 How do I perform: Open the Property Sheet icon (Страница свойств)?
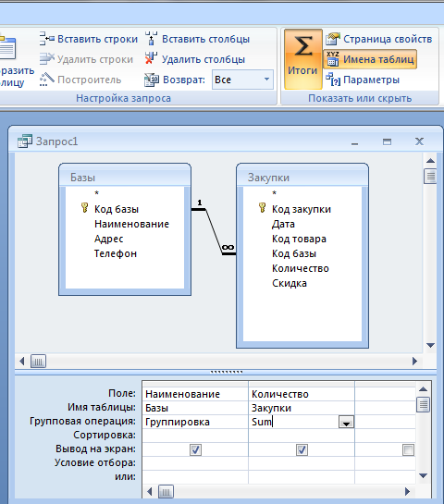click(x=332, y=39)
